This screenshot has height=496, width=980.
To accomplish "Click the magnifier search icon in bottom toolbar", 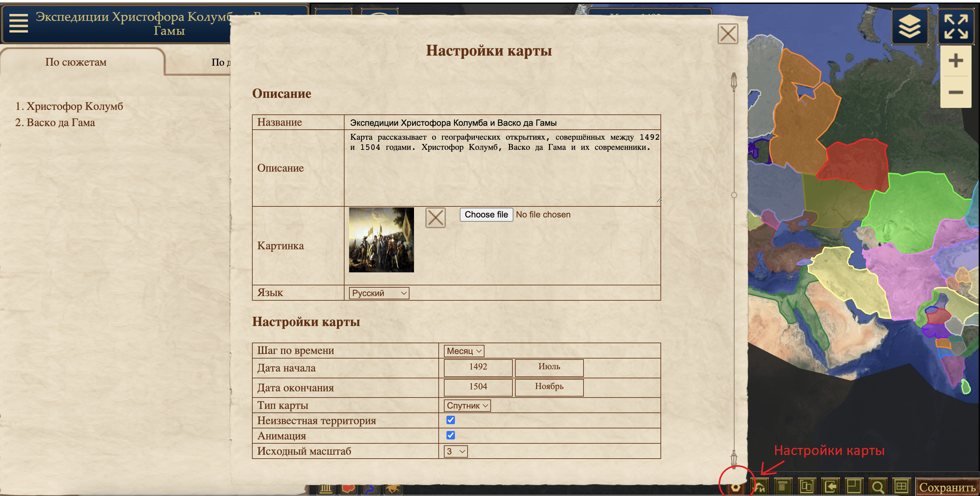I will tap(877, 487).
